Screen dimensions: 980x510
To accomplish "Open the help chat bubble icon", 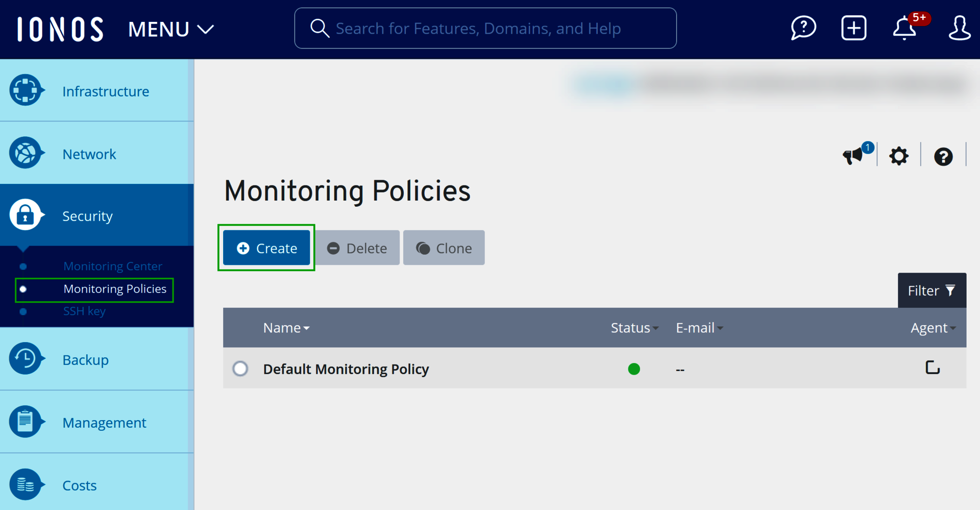I will click(x=803, y=28).
